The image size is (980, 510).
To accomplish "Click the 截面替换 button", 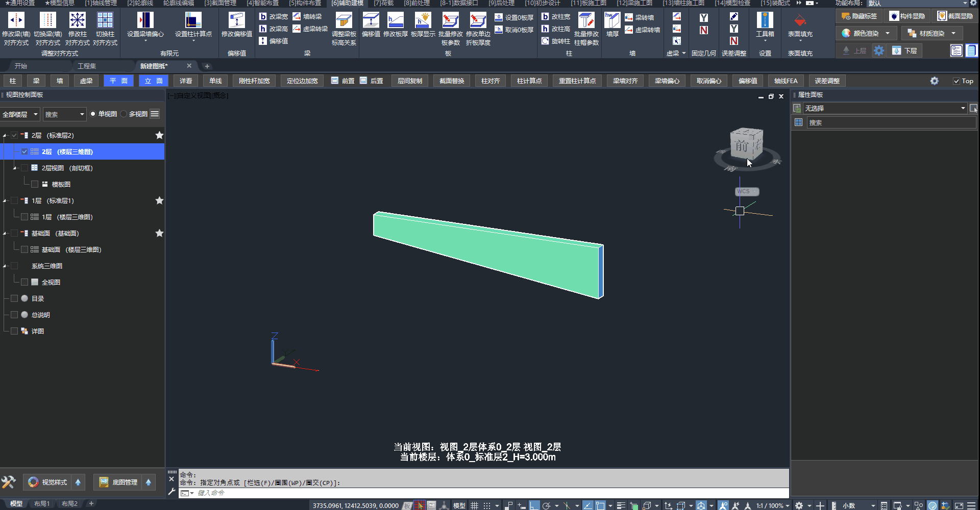I will pos(452,81).
